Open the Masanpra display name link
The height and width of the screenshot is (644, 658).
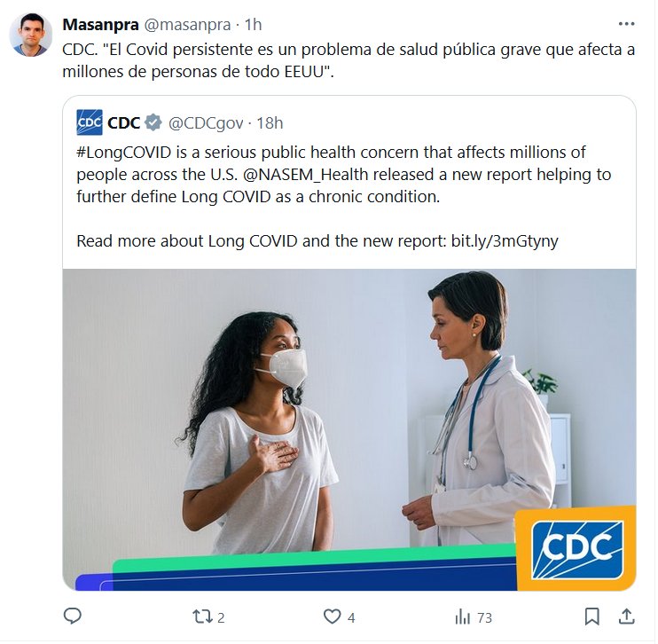point(100,24)
